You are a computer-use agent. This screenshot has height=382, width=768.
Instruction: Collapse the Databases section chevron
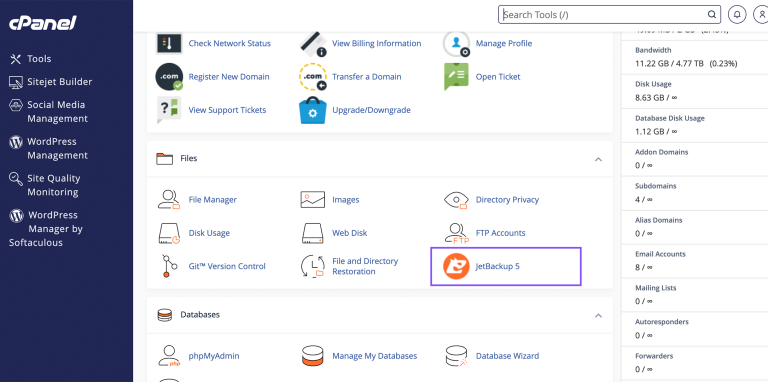click(x=598, y=315)
